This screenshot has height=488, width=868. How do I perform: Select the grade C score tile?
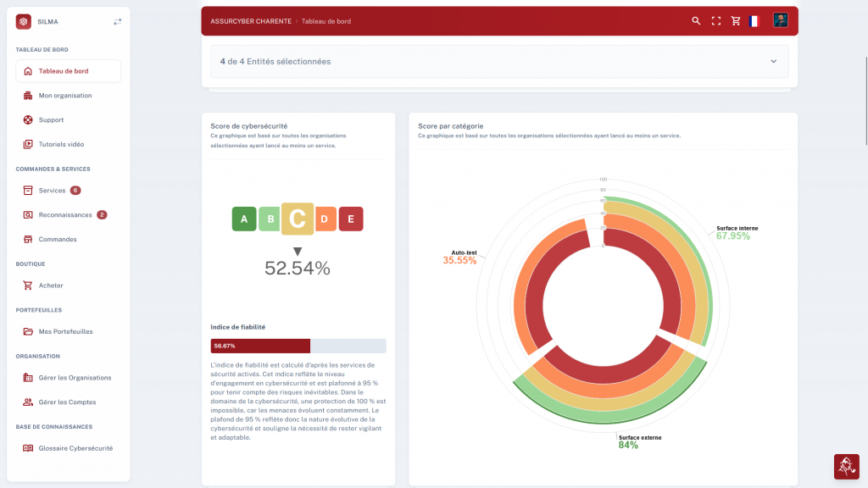[x=298, y=219]
